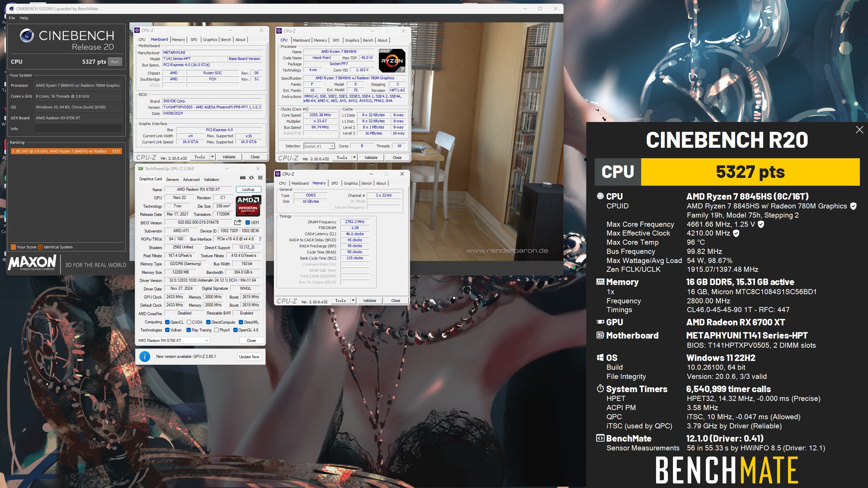Click the Windows OS icon in BenchMate
The image size is (868, 488).
coord(600,358)
